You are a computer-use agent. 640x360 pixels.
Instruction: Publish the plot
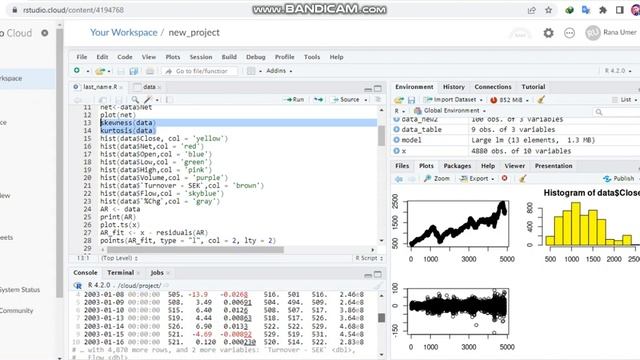click(619, 179)
